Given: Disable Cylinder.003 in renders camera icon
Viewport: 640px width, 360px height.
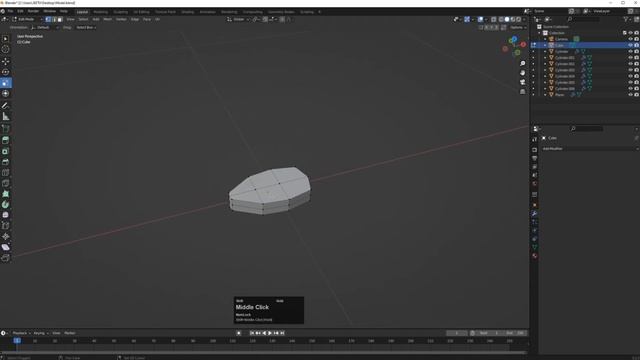Looking at the screenshot, I should (636, 70).
